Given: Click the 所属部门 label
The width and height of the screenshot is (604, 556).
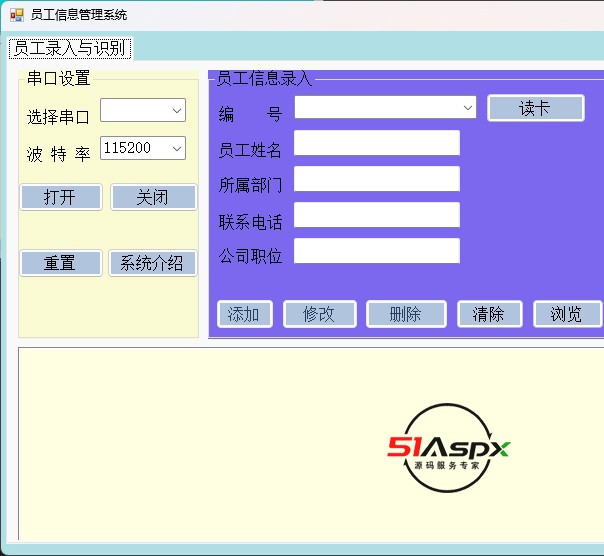Looking at the screenshot, I should pyautogui.click(x=250, y=185).
